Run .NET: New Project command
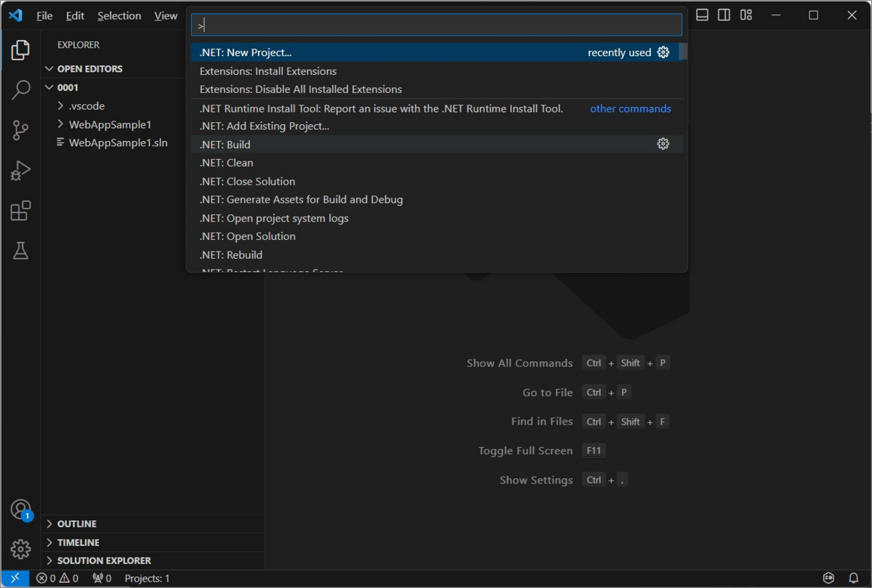Image resolution: width=872 pixels, height=588 pixels. coord(435,52)
